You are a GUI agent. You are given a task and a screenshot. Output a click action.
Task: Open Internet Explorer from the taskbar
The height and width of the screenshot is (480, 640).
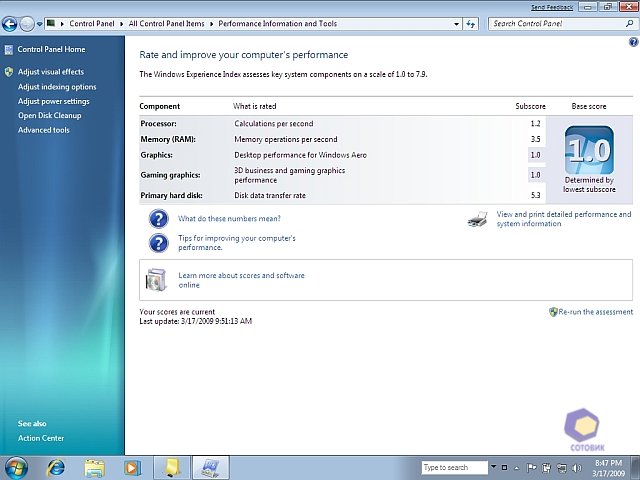[56, 467]
